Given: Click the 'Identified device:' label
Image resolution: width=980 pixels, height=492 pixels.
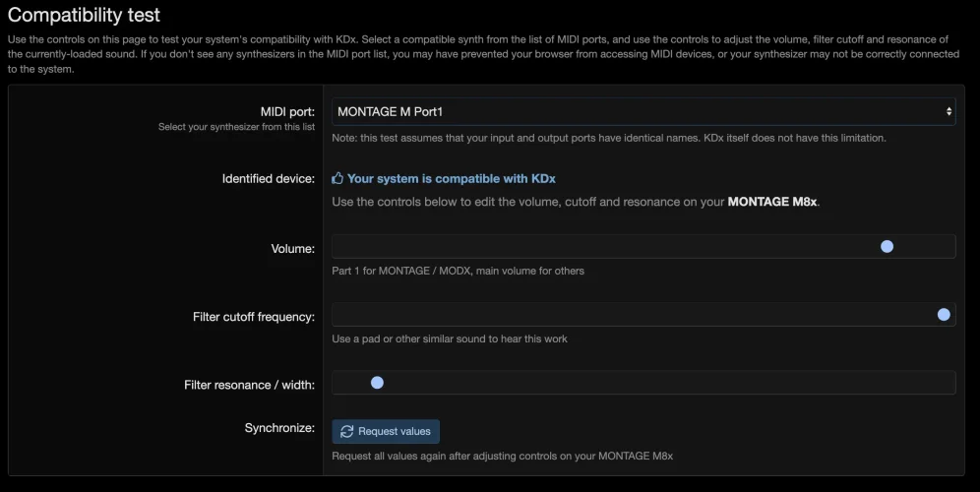Looking at the screenshot, I should point(268,179).
